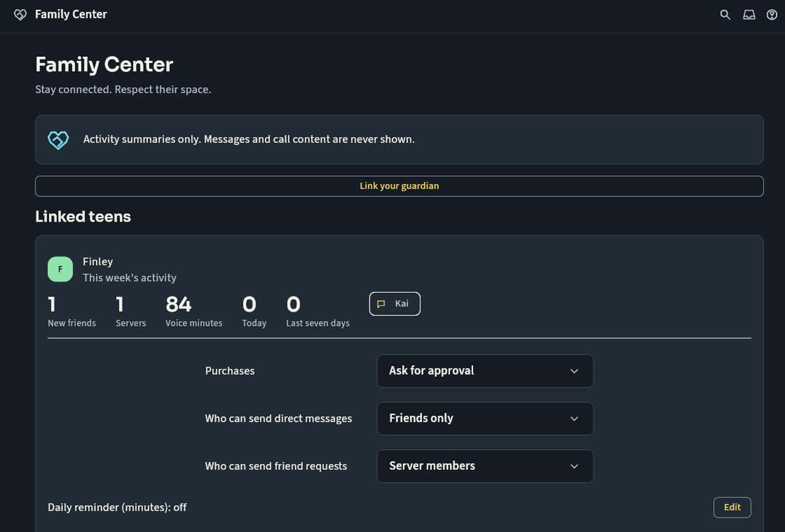785x532 pixels.
Task: Click the Link your guardian button
Action: [x=399, y=186]
